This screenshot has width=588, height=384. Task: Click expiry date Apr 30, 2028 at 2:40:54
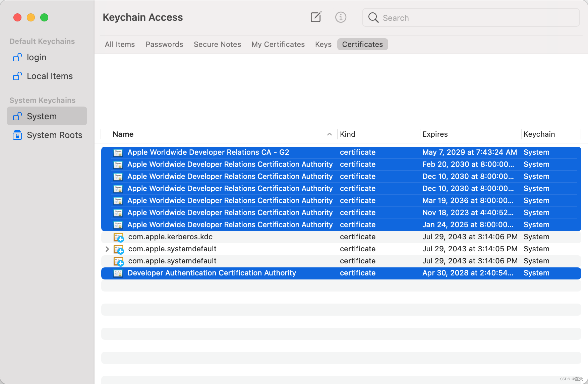coord(468,273)
